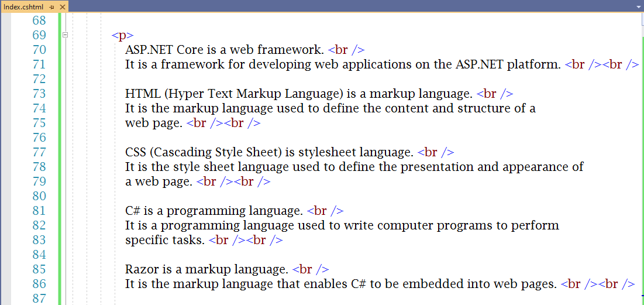
Task: Click the "specific tasks." text on line 83
Action: coord(165,240)
